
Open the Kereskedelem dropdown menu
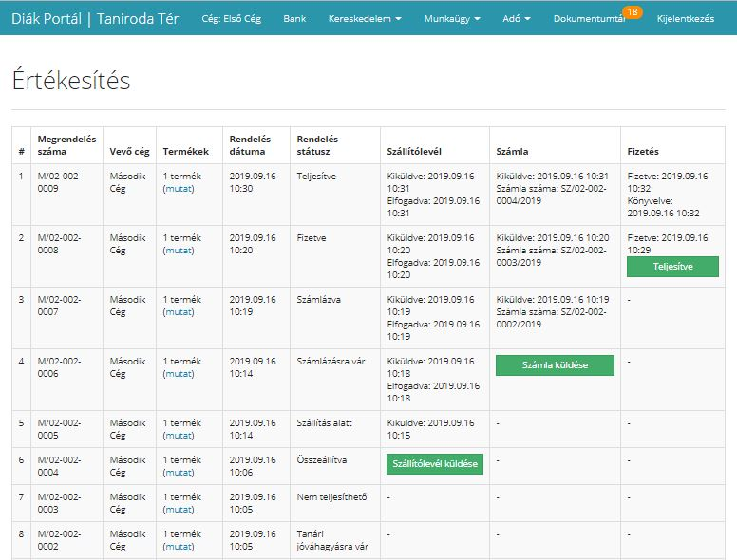[365, 19]
